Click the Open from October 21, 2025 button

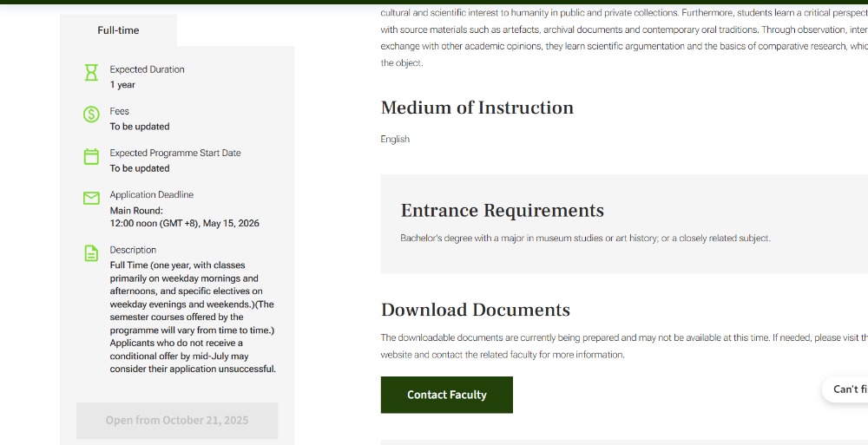tap(177, 421)
